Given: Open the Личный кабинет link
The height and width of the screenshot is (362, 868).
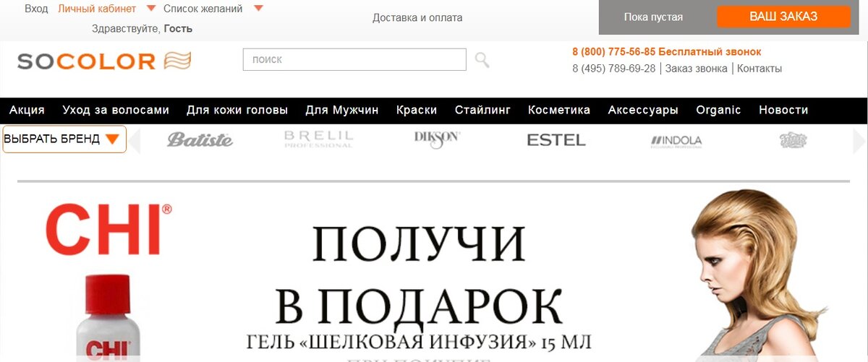Looking at the screenshot, I should pos(97,9).
